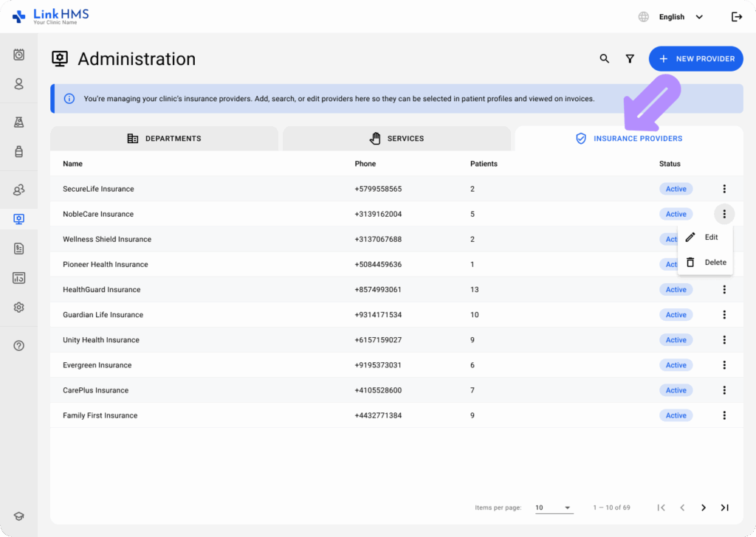Click the logout icon in header
The width and height of the screenshot is (756, 537).
tap(736, 17)
